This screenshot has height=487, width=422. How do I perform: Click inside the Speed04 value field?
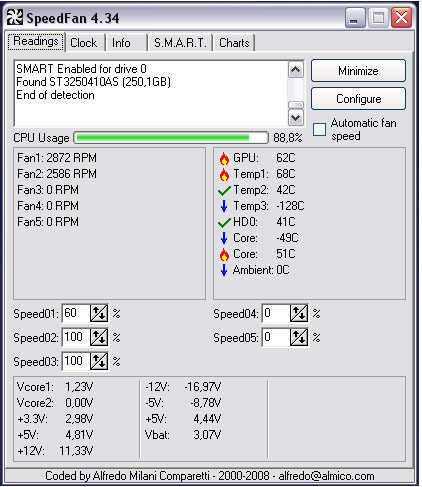(x=276, y=313)
